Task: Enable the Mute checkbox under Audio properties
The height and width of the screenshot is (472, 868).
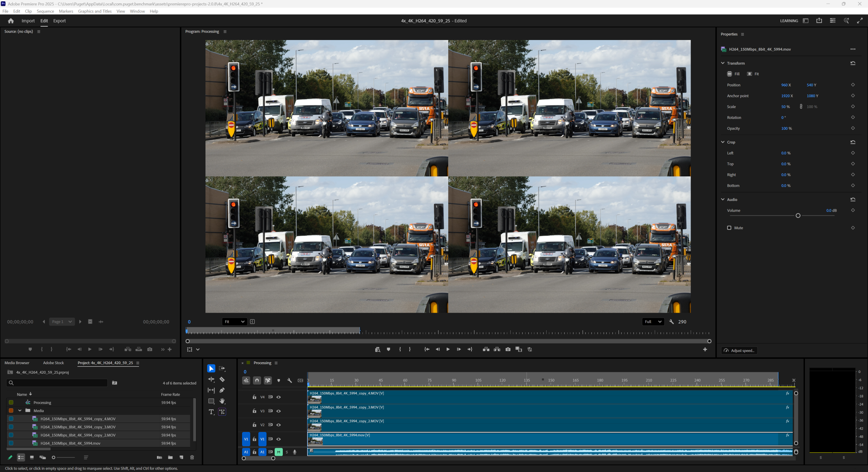Action: coord(729,228)
